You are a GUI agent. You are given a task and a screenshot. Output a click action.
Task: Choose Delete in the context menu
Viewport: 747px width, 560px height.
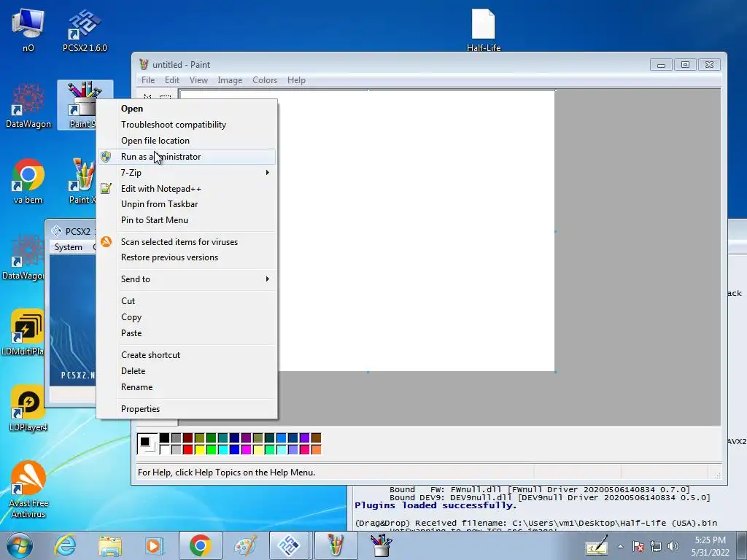pyautogui.click(x=187, y=371)
